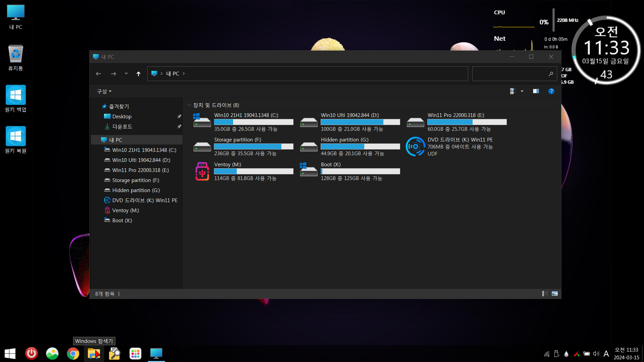Image resolution: width=644 pixels, height=362 pixels.
Task: Switch to details view in status bar
Action: [x=545, y=294]
